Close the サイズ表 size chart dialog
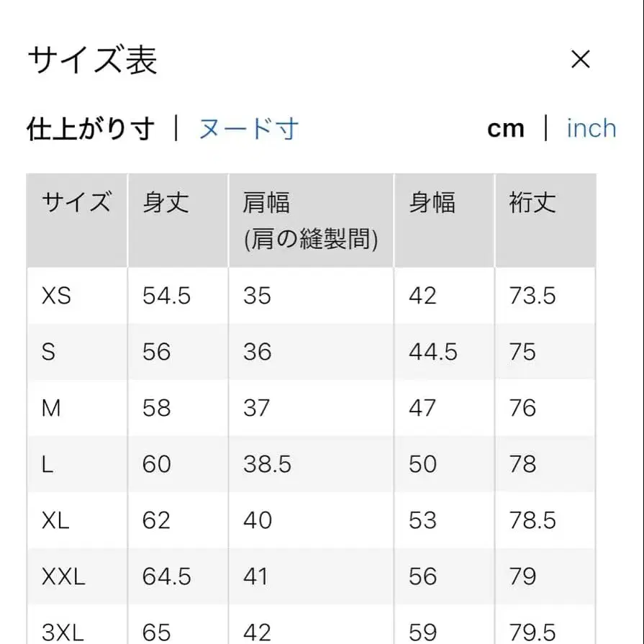The image size is (644, 644). [x=581, y=59]
